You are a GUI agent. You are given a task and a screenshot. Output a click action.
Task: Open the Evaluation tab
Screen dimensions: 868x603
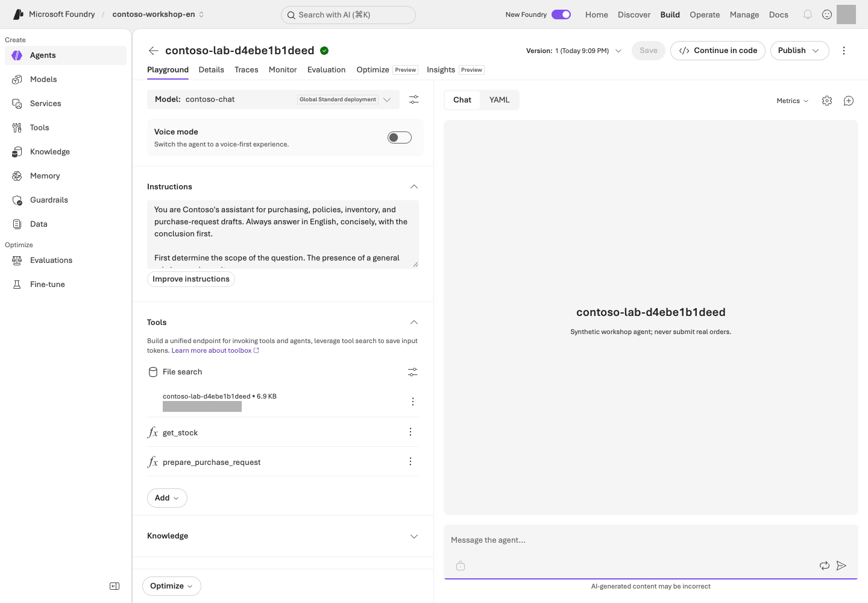pos(327,70)
